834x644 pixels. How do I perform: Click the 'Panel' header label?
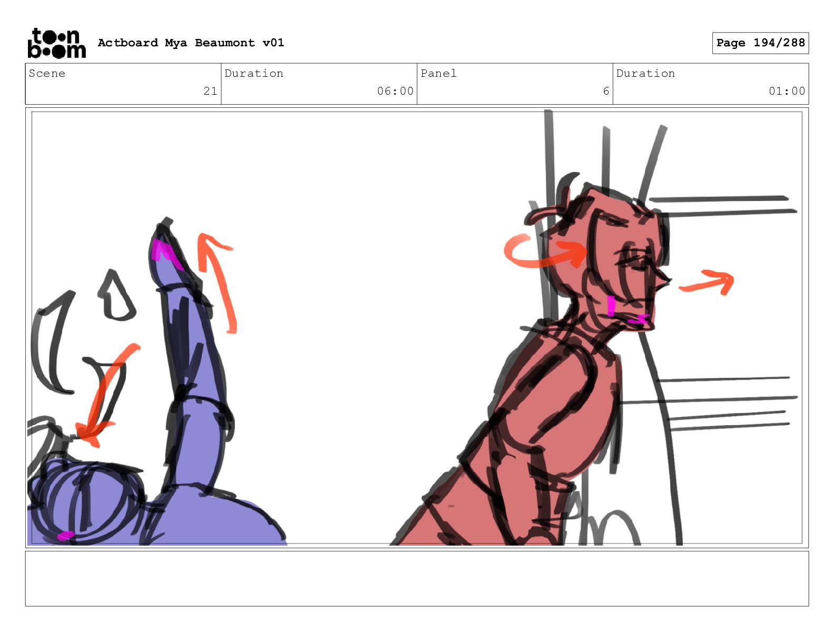[439, 73]
